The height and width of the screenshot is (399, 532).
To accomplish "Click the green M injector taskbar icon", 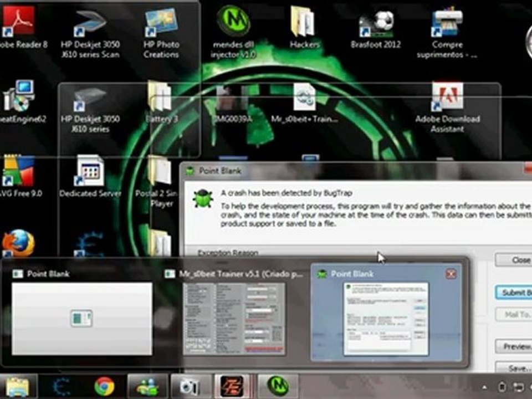I will coord(278,386).
